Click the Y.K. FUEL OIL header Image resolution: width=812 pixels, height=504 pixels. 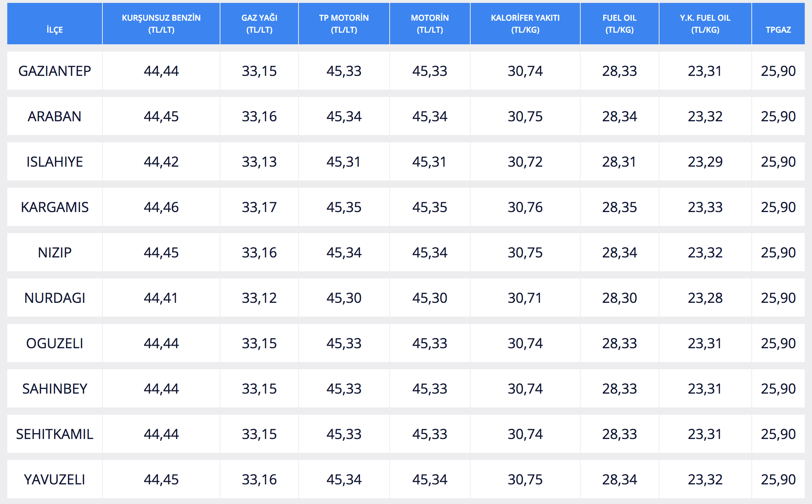pyautogui.click(x=705, y=24)
